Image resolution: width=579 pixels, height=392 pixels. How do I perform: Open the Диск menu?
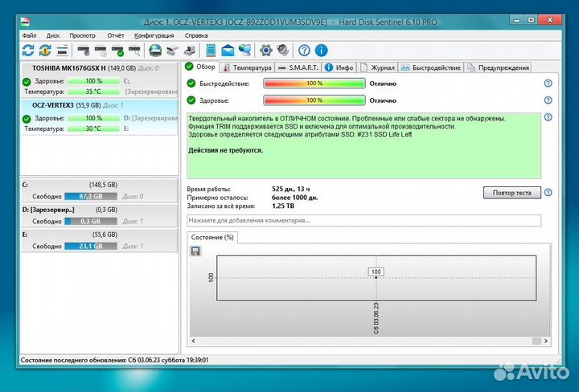[x=53, y=36]
